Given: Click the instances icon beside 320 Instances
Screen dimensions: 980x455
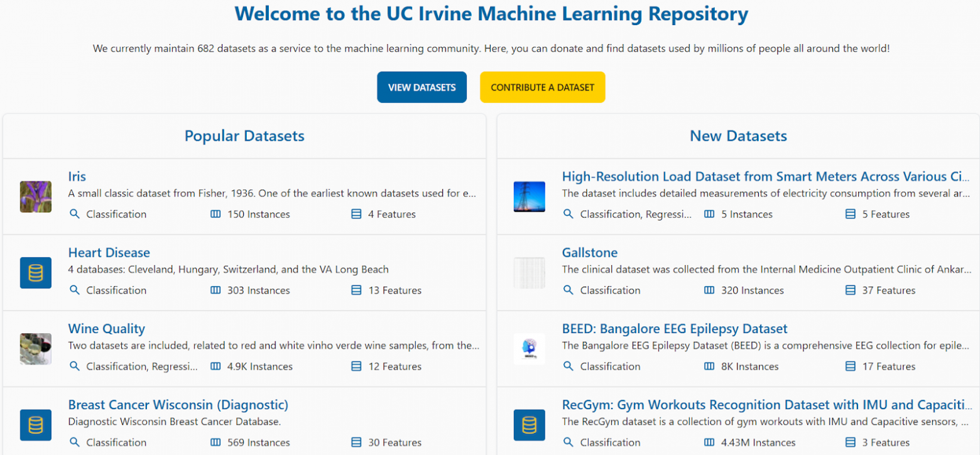Looking at the screenshot, I should tap(709, 290).
